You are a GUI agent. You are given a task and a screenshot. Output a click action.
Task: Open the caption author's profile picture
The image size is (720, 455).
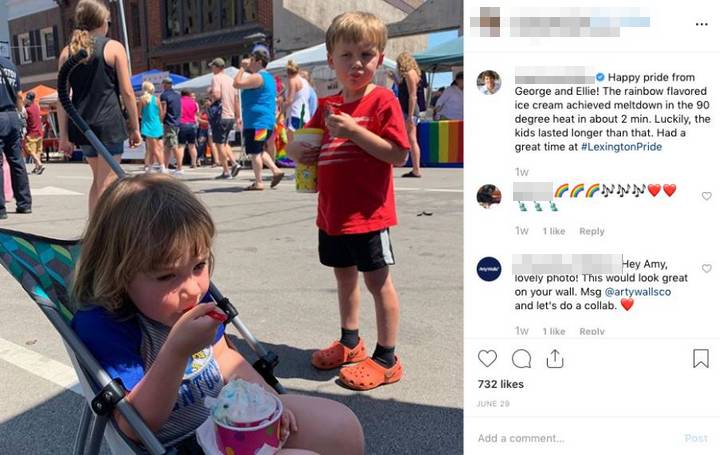tap(489, 83)
